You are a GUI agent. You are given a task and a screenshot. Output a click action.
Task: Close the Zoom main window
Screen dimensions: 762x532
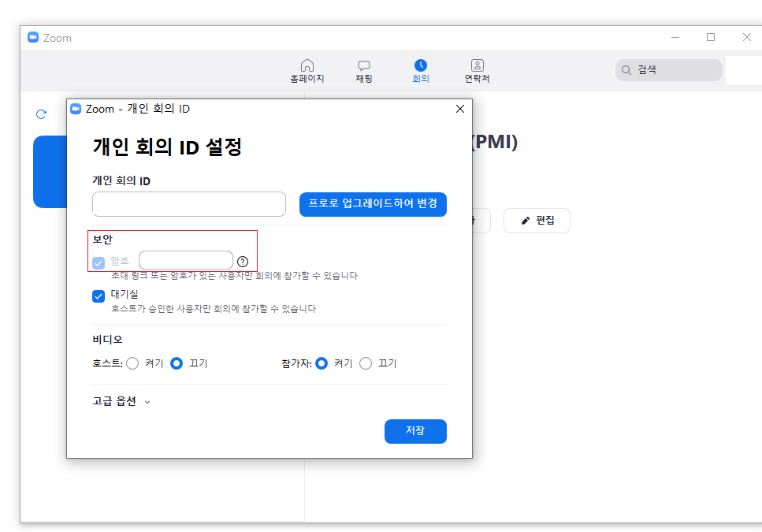(746, 37)
